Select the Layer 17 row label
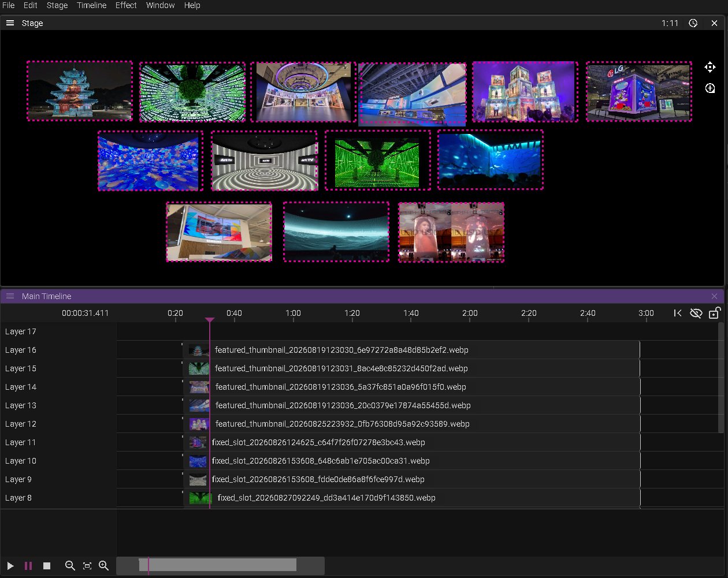 point(21,331)
